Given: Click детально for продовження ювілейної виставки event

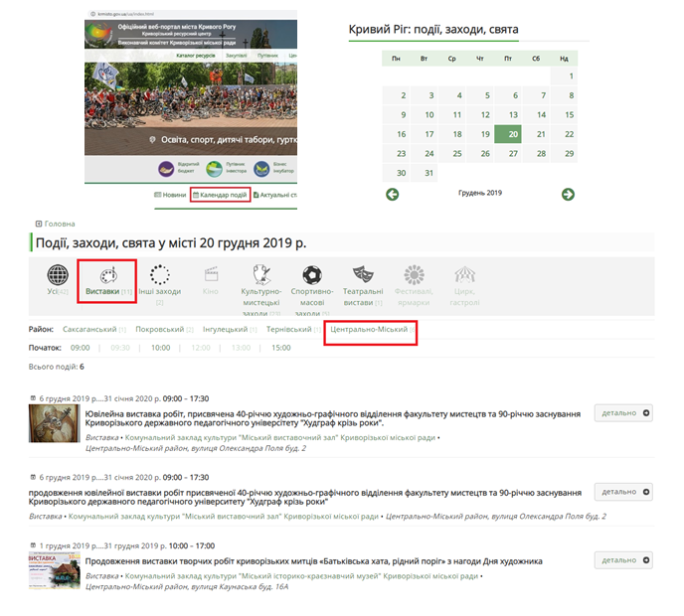Looking at the screenshot, I should click(x=623, y=492).
